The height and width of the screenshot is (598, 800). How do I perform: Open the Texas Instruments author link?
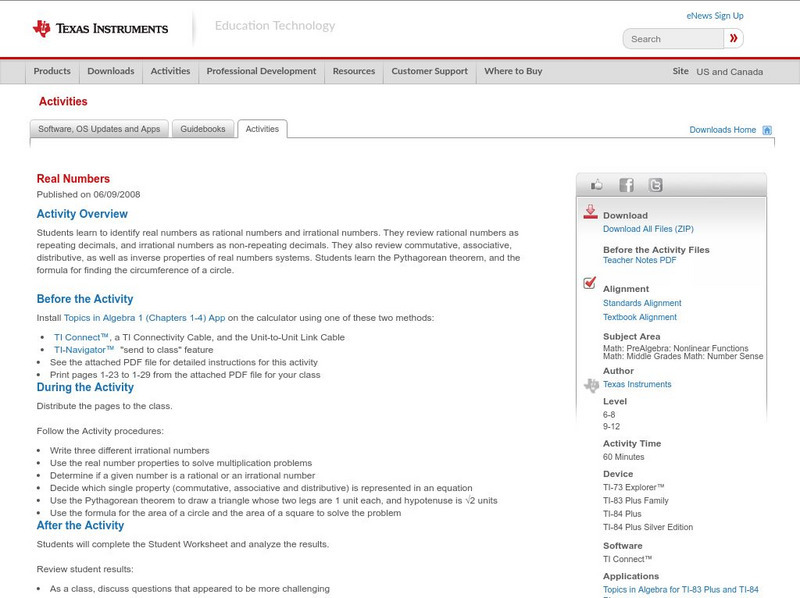[637, 384]
